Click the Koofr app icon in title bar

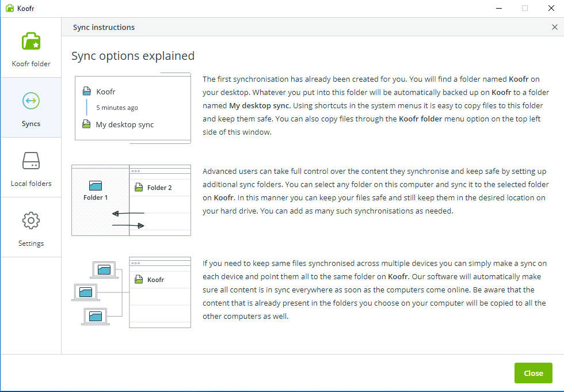(10, 8)
